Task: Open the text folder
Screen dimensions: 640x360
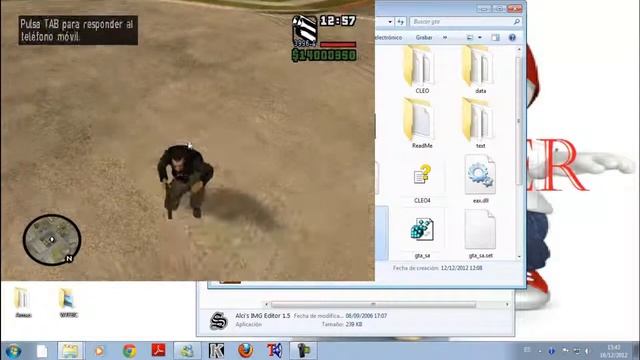Action: 478,124
